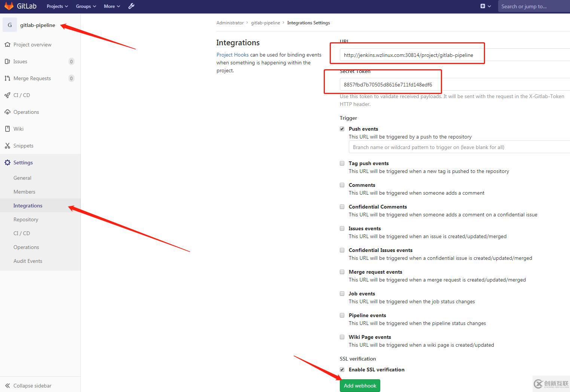Disable Enable SSL verification checkbox
The height and width of the screenshot is (392, 570).
pyautogui.click(x=342, y=370)
